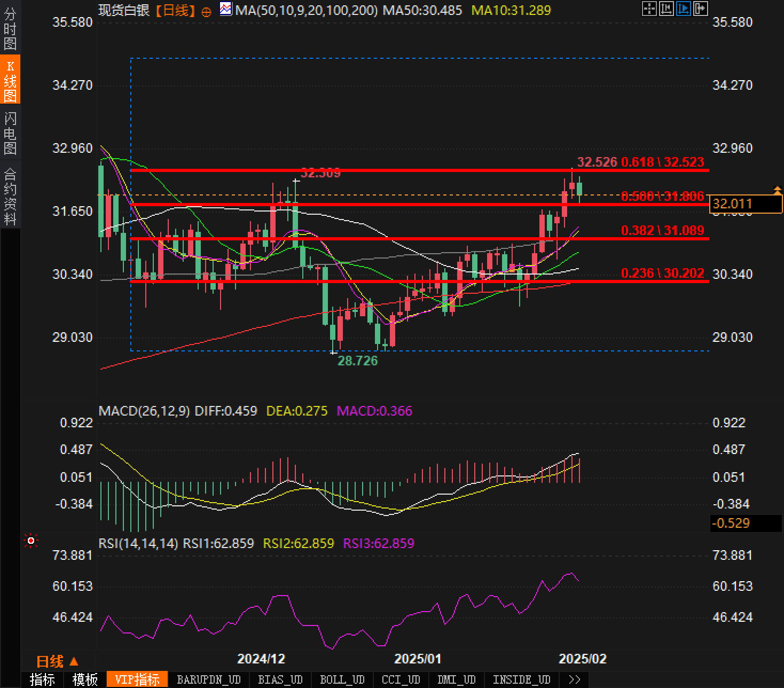
Task: Click the RSI3:62.859 value
Action: point(379,543)
